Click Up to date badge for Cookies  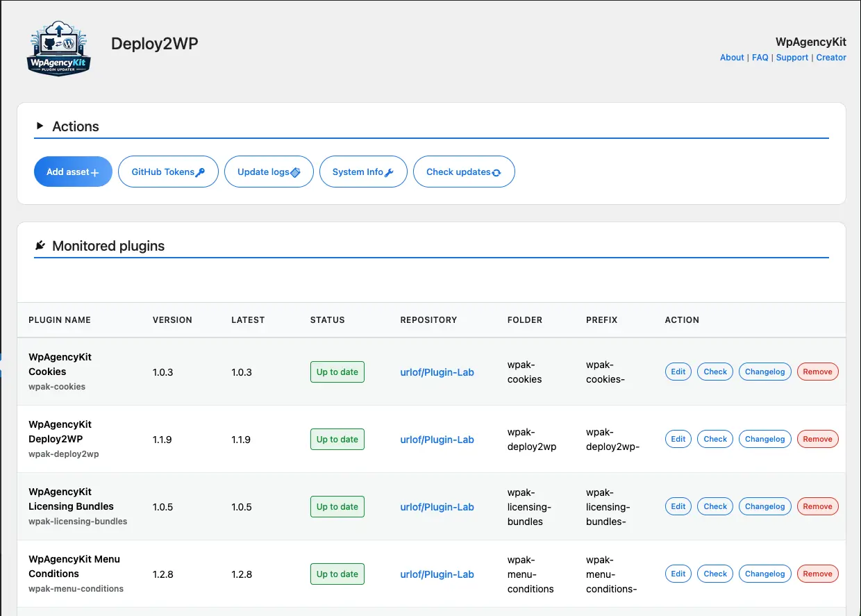pyautogui.click(x=337, y=372)
